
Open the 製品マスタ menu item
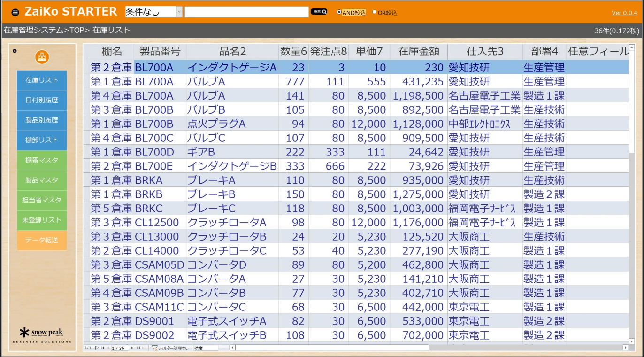click(42, 180)
